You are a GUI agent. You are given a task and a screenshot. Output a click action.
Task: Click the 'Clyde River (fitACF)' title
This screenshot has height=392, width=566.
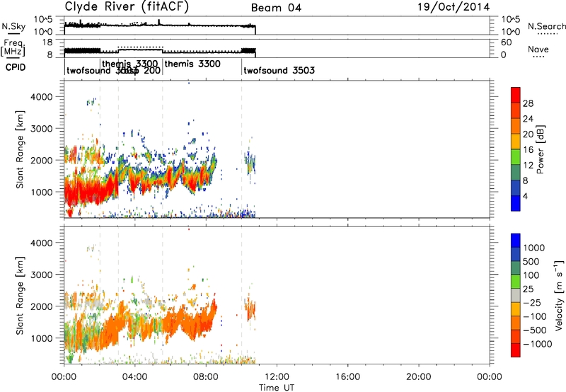tap(127, 7)
